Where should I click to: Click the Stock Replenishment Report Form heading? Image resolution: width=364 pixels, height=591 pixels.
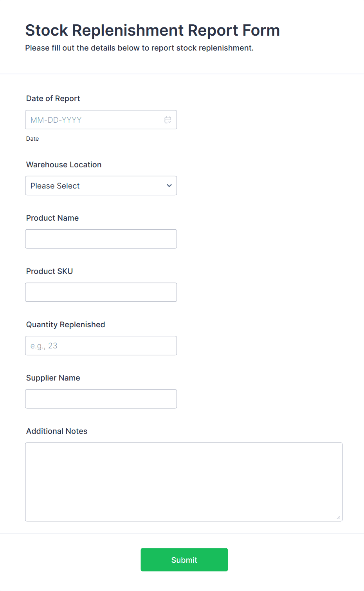point(152,30)
